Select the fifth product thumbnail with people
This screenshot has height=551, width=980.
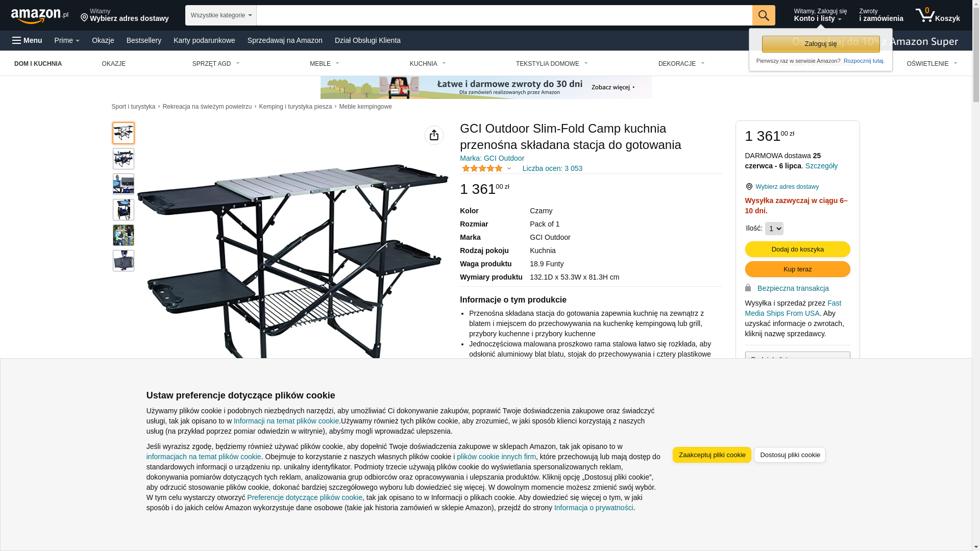[x=124, y=235]
